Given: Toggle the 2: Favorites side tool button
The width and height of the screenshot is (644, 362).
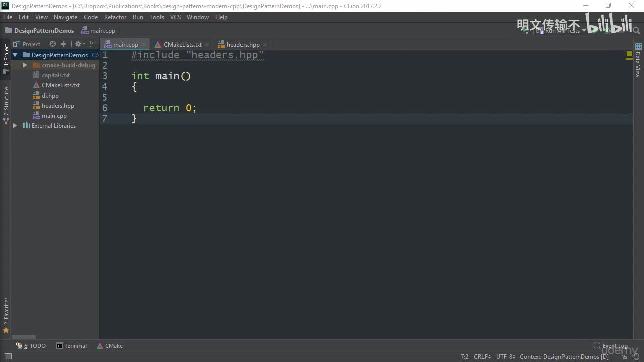Looking at the screenshot, I should pyautogui.click(x=6, y=316).
